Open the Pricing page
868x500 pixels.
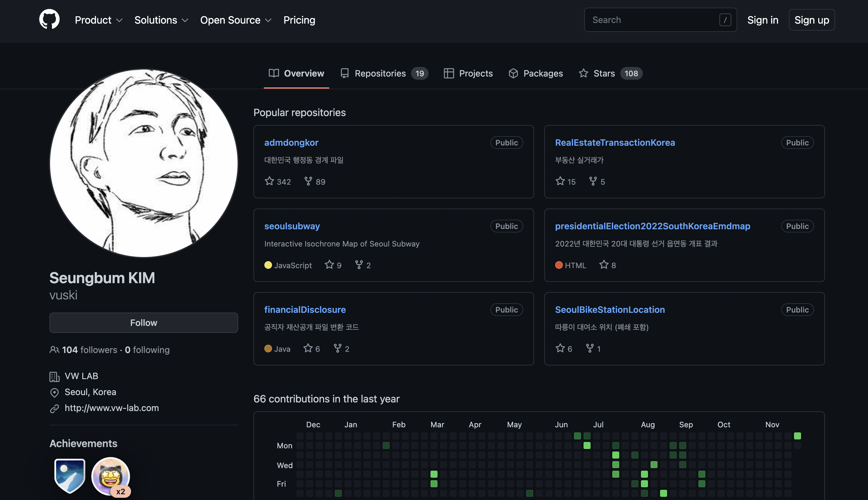(x=299, y=20)
